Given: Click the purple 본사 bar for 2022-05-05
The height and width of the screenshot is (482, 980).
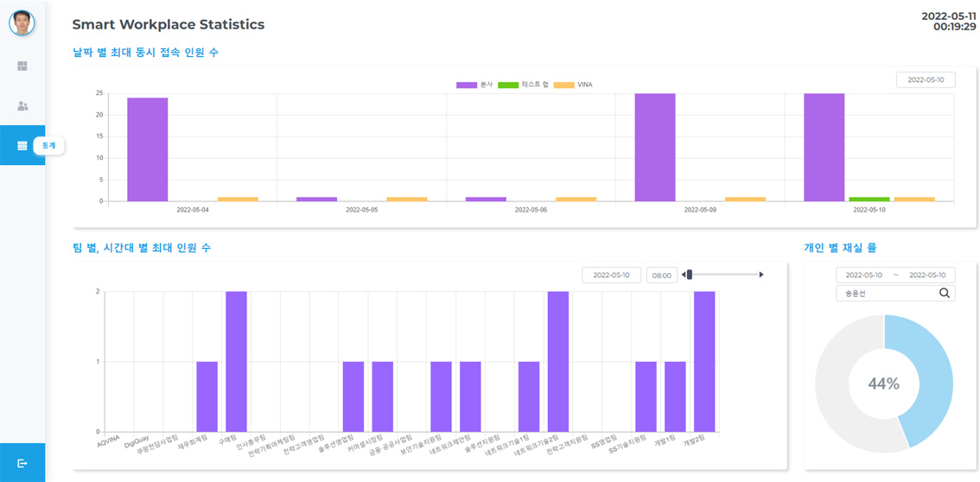Looking at the screenshot, I should click(x=316, y=200).
